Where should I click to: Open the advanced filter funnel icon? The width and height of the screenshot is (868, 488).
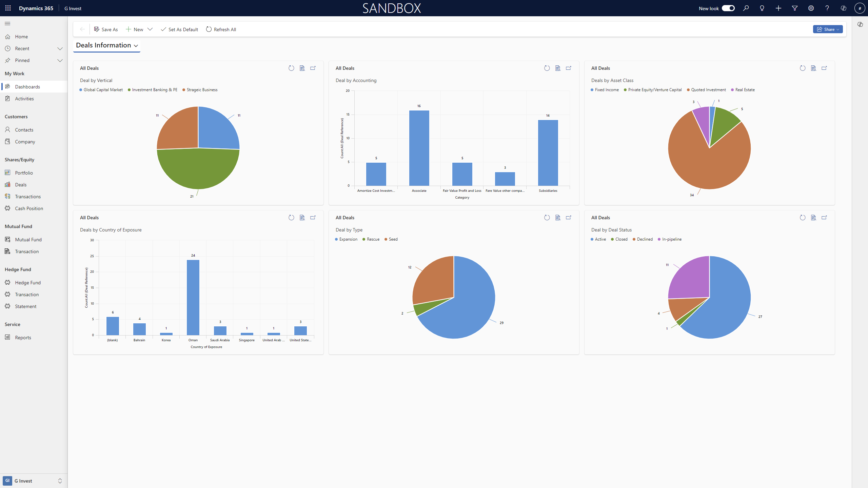pos(794,8)
